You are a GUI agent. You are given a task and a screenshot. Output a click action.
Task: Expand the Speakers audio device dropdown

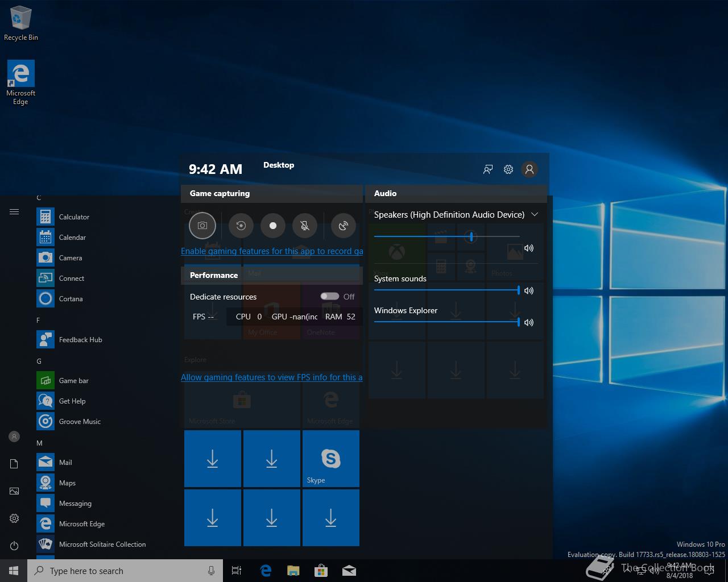(535, 214)
